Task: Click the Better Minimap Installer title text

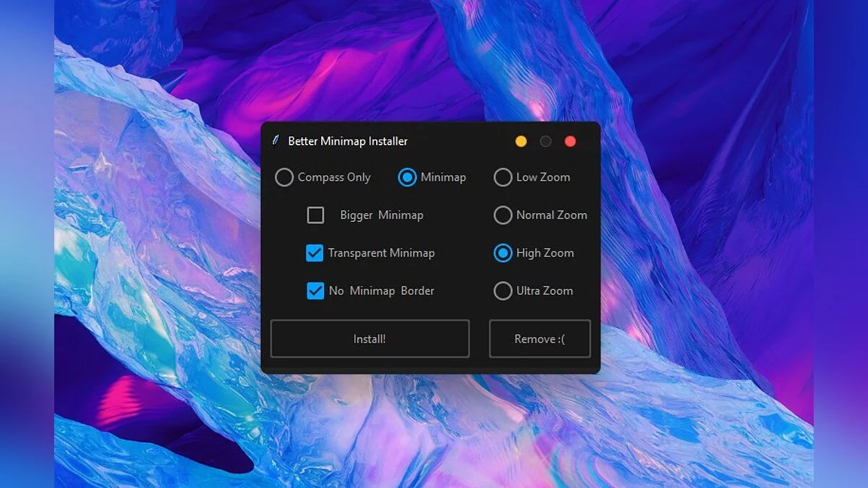Action: pos(348,141)
